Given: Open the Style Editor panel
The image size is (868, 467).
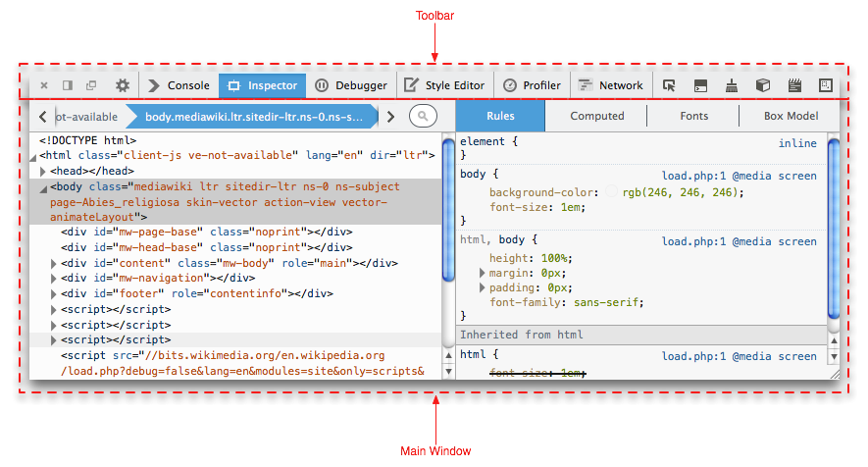Looking at the screenshot, I should click(445, 85).
